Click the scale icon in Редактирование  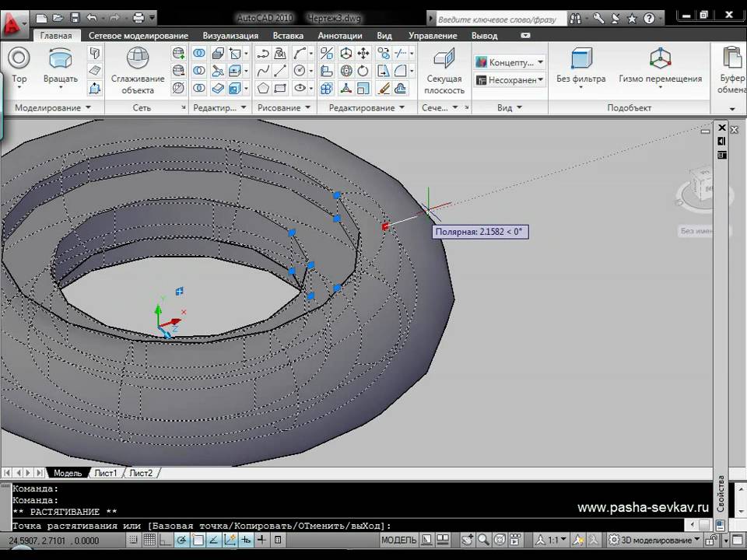tap(363, 88)
